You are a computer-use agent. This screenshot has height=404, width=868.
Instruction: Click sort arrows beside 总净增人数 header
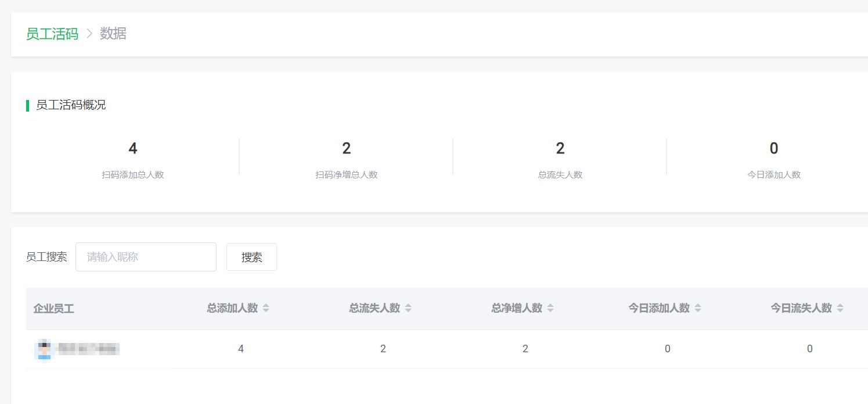click(x=550, y=308)
